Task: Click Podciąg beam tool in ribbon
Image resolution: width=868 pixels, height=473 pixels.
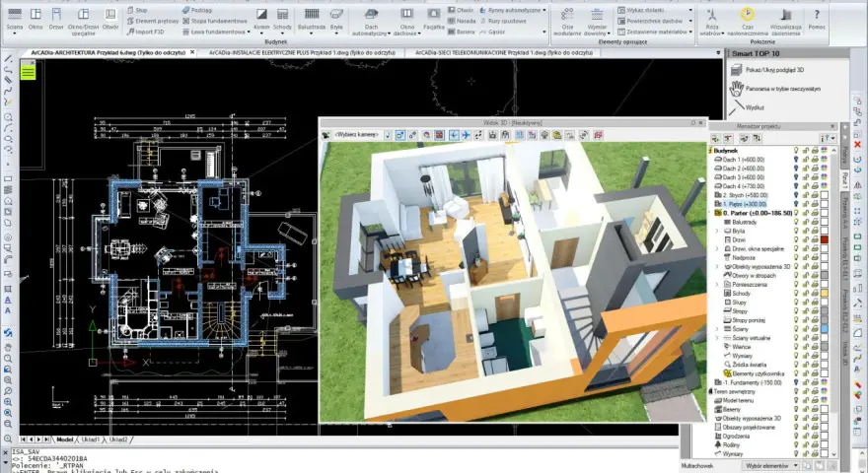Action: click(197, 10)
